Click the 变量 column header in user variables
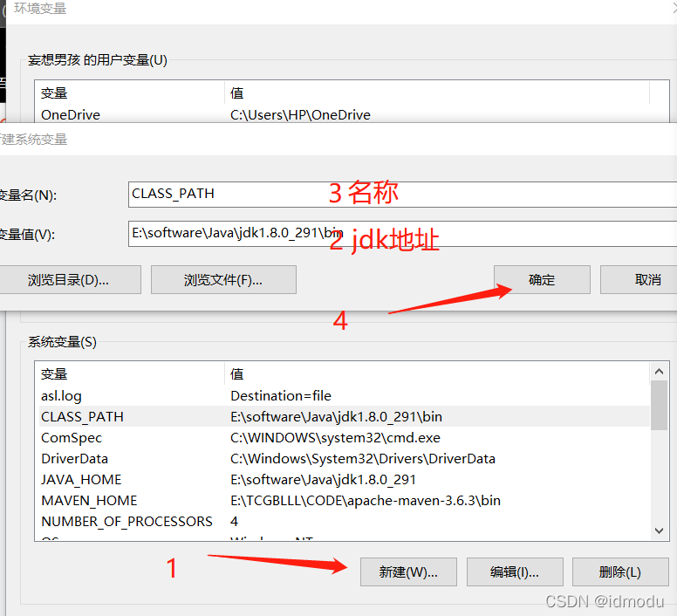The height and width of the screenshot is (616, 677). point(130,92)
